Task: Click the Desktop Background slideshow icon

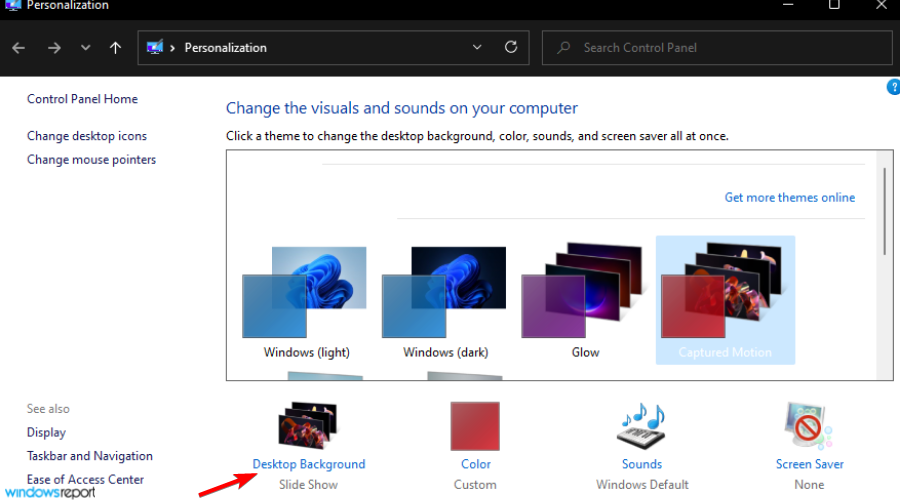Action: click(308, 425)
